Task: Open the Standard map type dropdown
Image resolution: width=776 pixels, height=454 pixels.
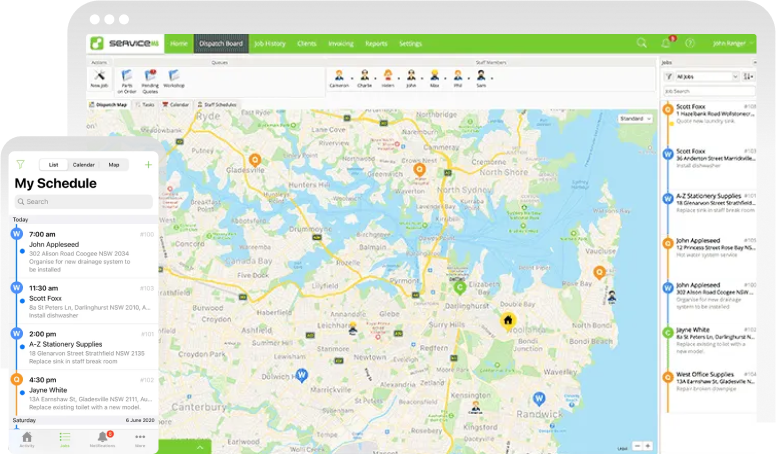Action: coord(636,118)
